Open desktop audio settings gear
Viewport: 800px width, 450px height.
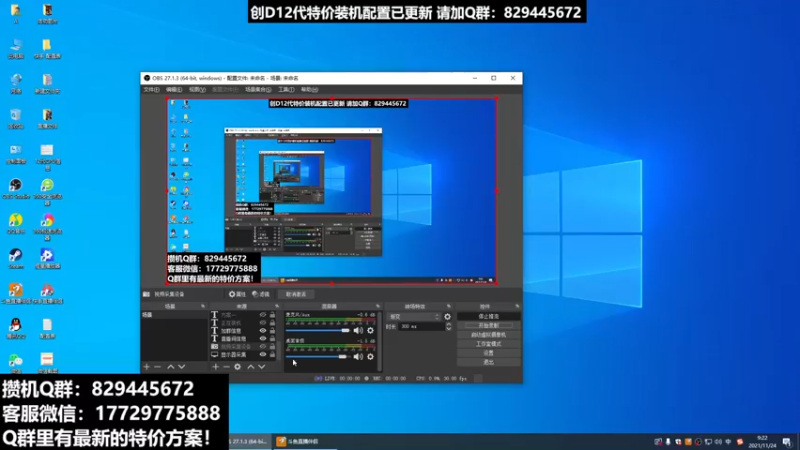(370, 357)
